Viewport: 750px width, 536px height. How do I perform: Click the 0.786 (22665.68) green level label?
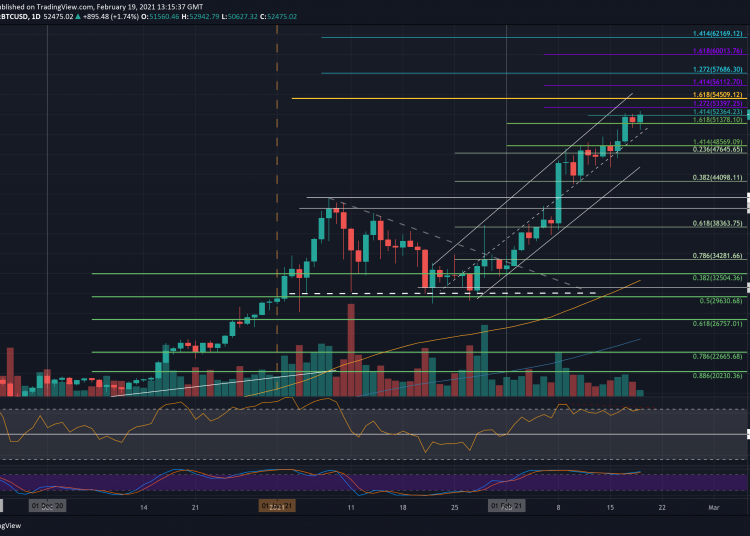718,356
